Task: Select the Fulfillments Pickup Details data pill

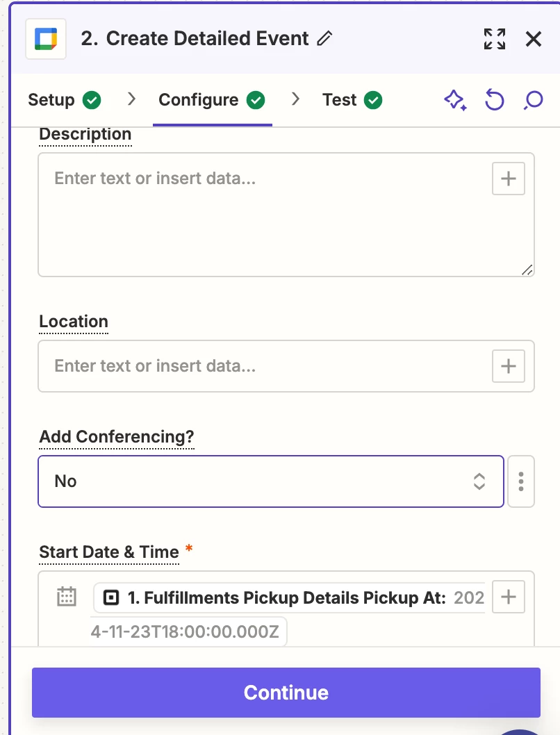Action: pyautogui.click(x=285, y=598)
